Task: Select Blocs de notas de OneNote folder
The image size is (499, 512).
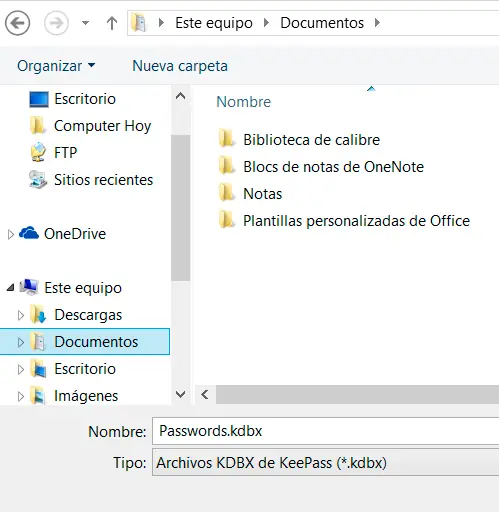Action: [333, 167]
